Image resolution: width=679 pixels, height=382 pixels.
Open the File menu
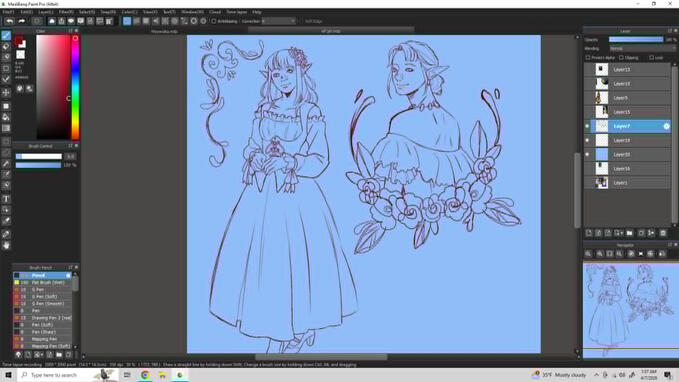pos(8,12)
